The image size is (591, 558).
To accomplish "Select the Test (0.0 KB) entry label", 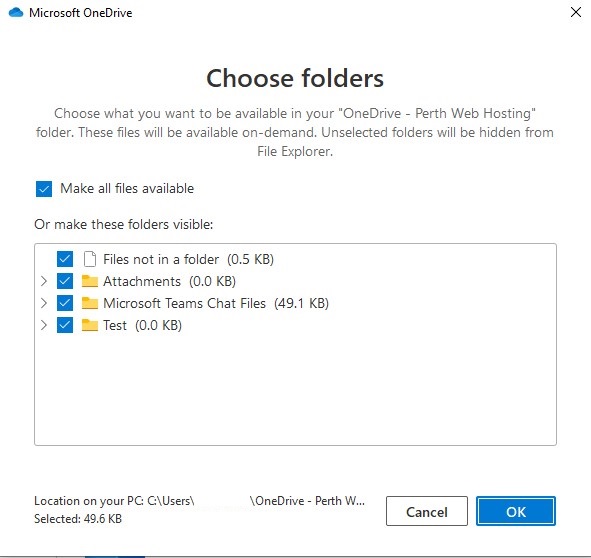I will pos(142,325).
